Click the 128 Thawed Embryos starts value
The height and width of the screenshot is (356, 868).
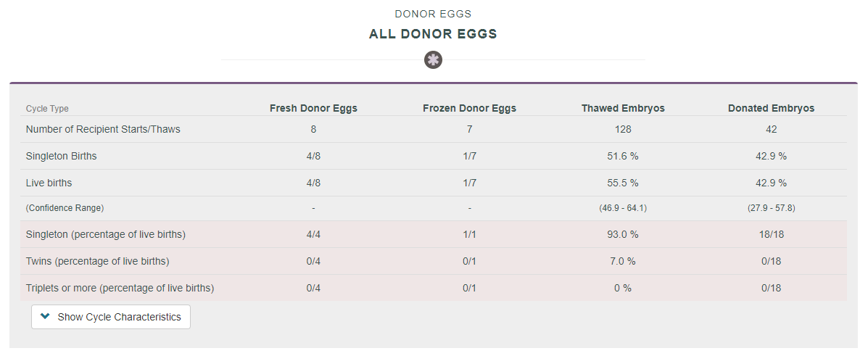click(x=623, y=129)
